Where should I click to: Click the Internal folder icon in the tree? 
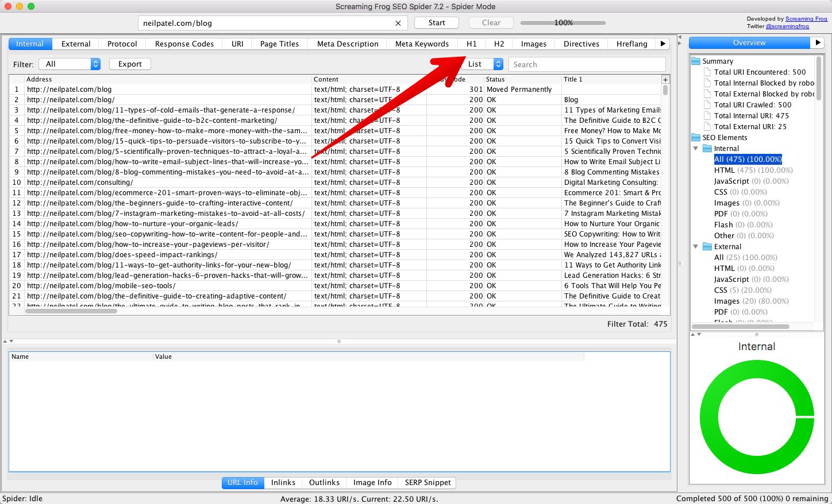(707, 148)
